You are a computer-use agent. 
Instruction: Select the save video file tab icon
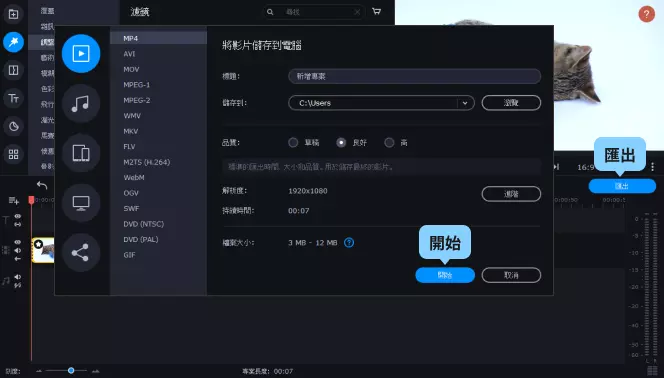[x=81, y=53]
